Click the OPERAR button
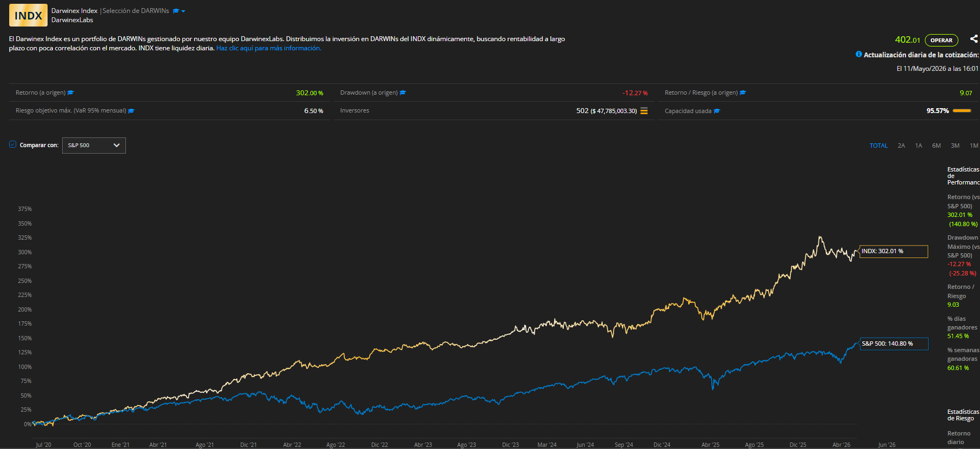 [x=941, y=40]
